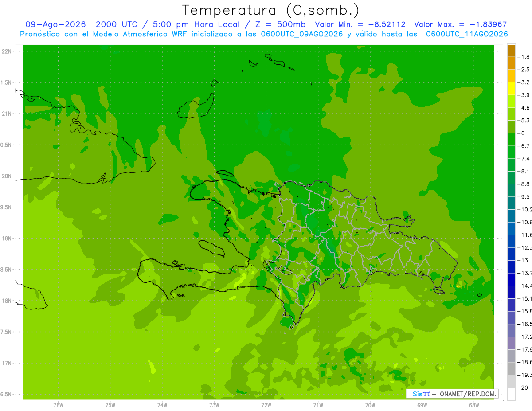
Task: Pick the white swatch below -20
Action: [511, 394]
